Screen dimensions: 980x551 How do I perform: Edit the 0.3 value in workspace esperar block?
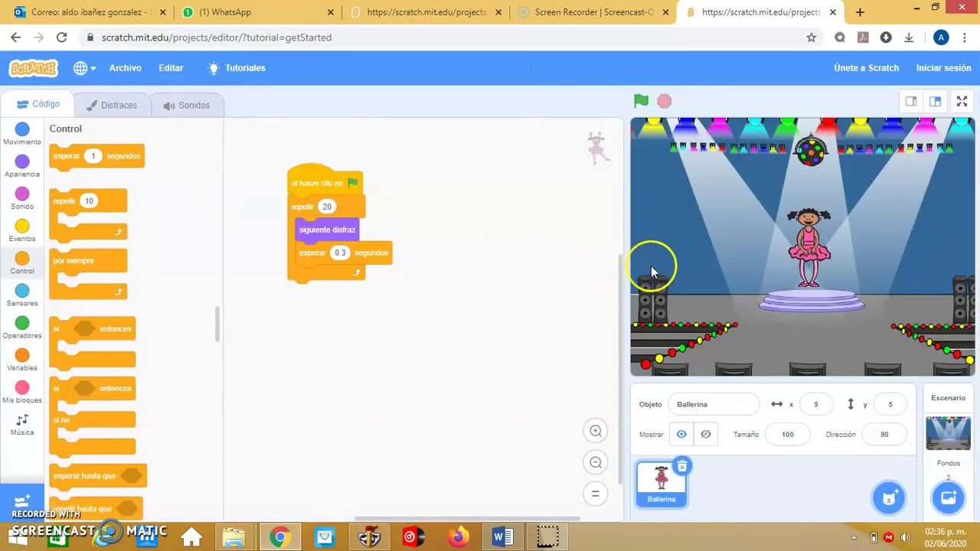coord(340,253)
